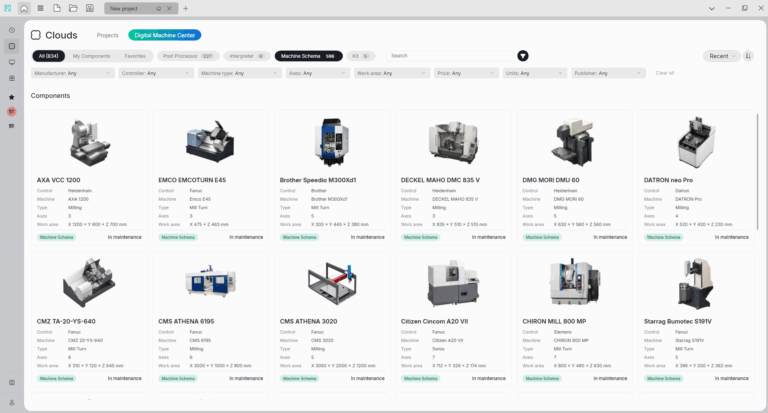Toggle the Interpreter category filter
The image size is (768, 413).
[247, 56]
